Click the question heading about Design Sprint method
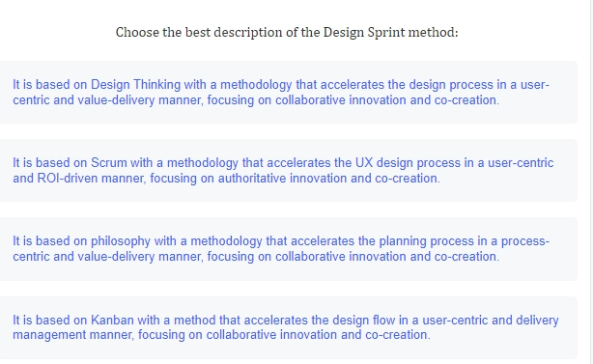Image resolution: width=593 pixels, height=364 pixels. pos(287,33)
